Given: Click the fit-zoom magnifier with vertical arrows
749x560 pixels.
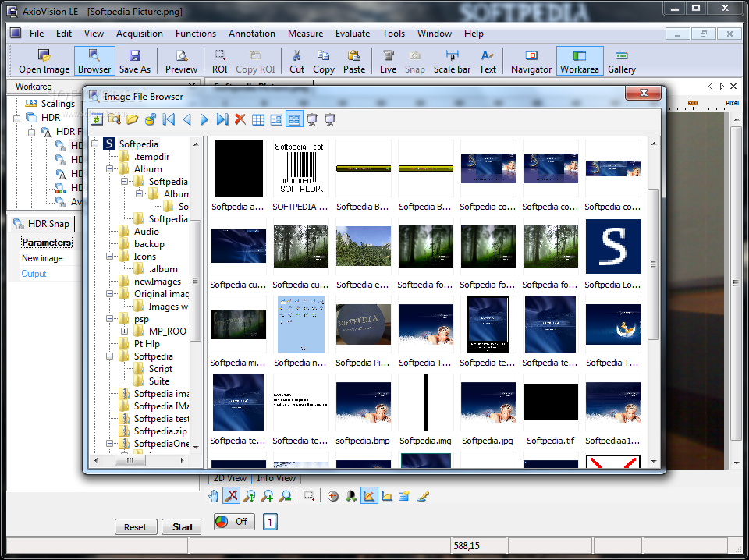Looking at the screenshot, I should click(x=250, y=496).
